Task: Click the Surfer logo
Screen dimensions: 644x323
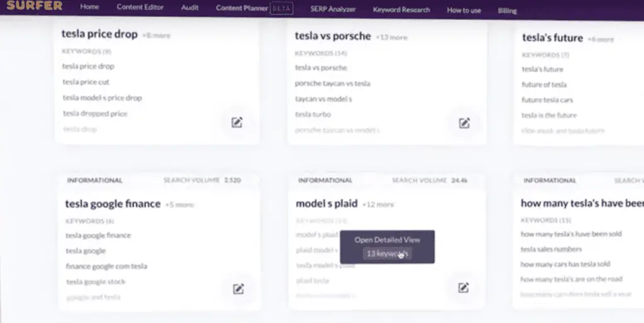Action: click(x=34, y=6)
